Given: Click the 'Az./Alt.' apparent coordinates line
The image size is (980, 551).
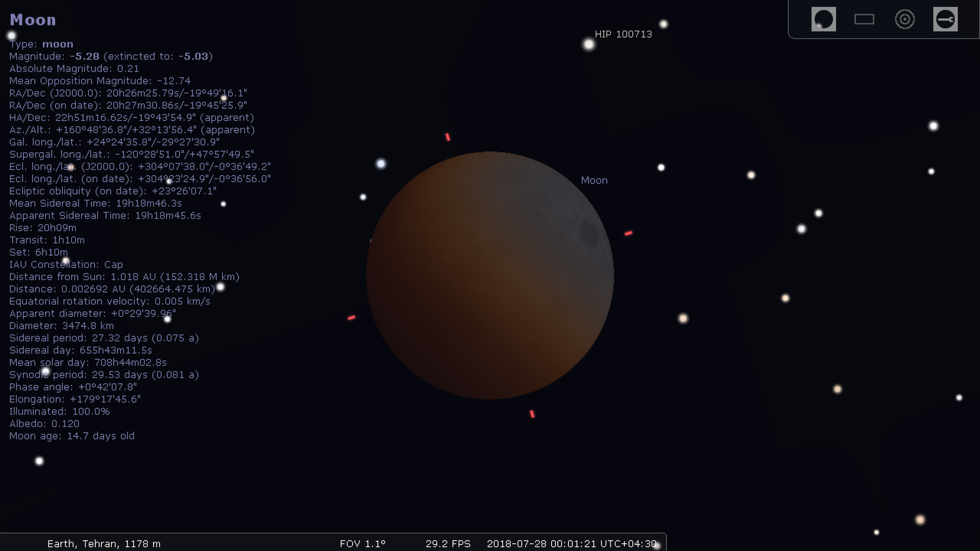Looking at the screenshot, I should [132, 130].
